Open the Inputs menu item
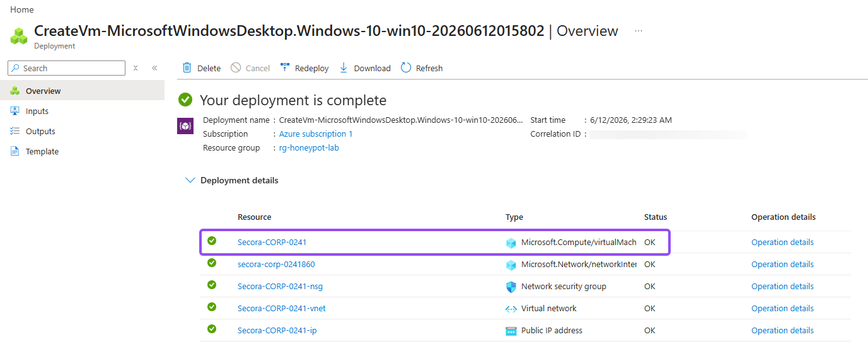 [82, 111]
